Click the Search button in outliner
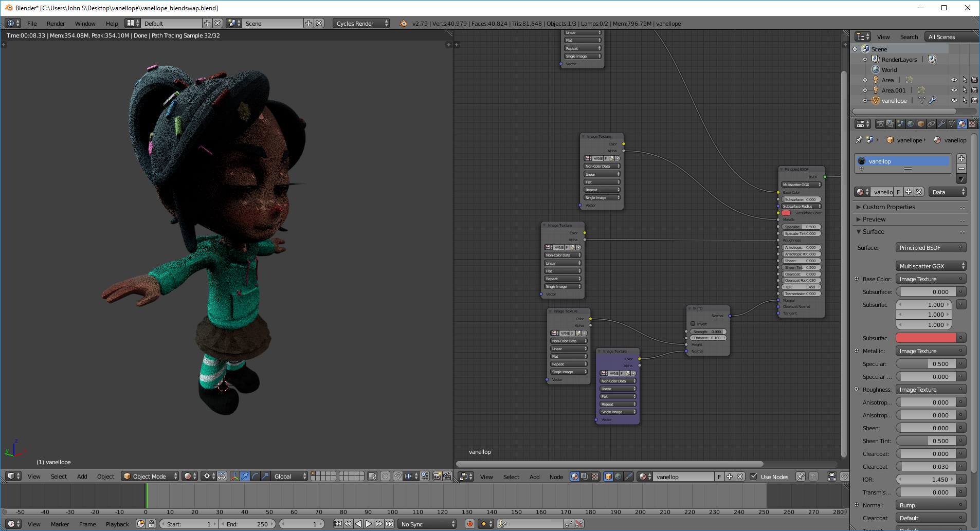 [x=909, y=37]
